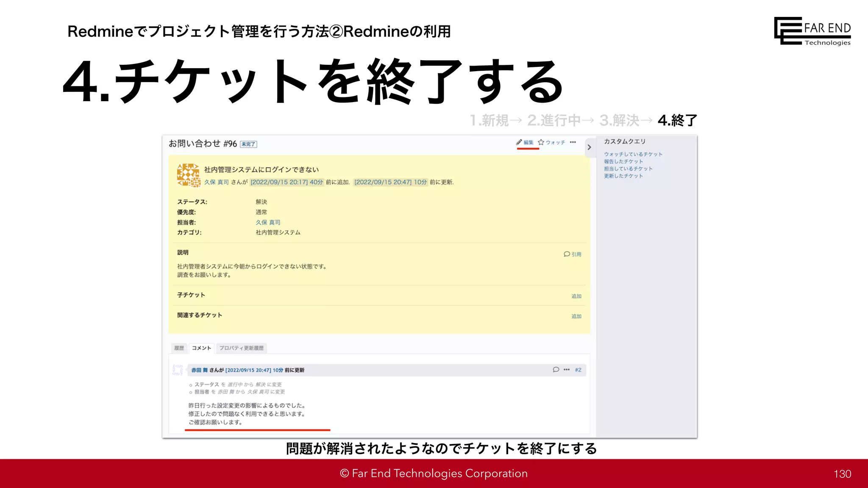Click the status value 解決
This screenshot has width=868, height=488.
click(262, 202)
